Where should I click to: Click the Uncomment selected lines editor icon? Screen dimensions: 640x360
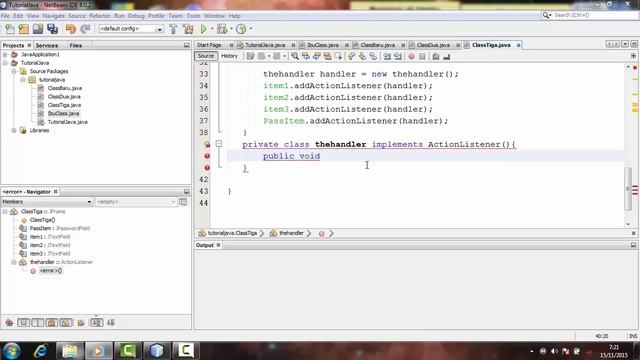(447, 56)
